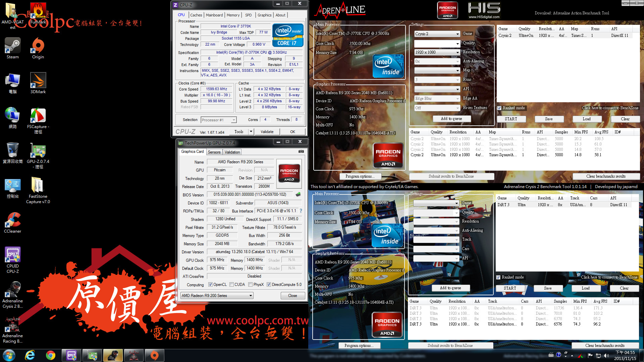Switch to the Memory tab in CPU-Z
644x362 pixels.
point(233,15)
